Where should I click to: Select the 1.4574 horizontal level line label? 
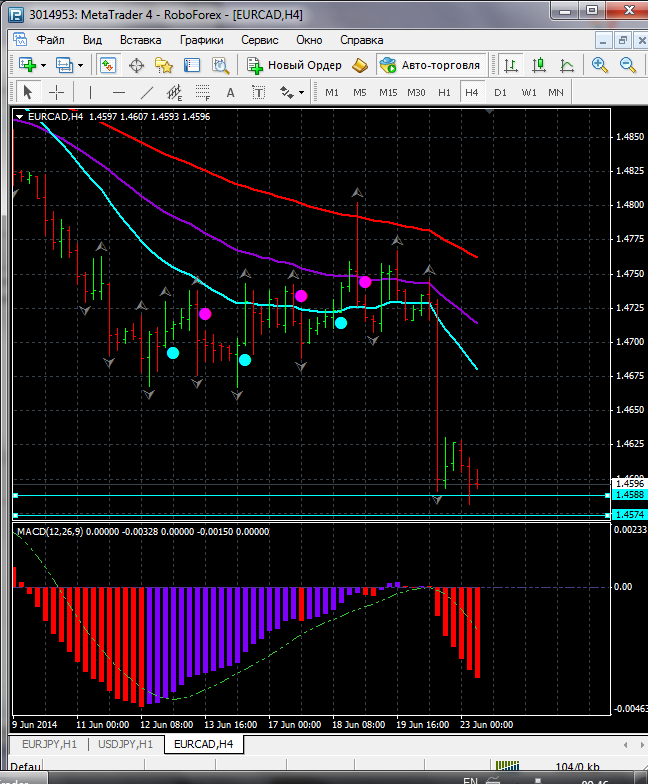pos(630,514)
